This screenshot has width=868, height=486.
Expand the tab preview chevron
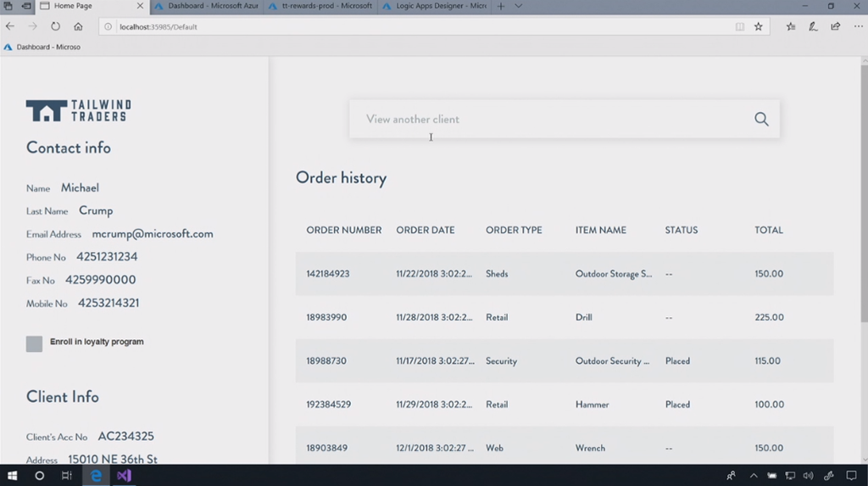coord(519,6)
